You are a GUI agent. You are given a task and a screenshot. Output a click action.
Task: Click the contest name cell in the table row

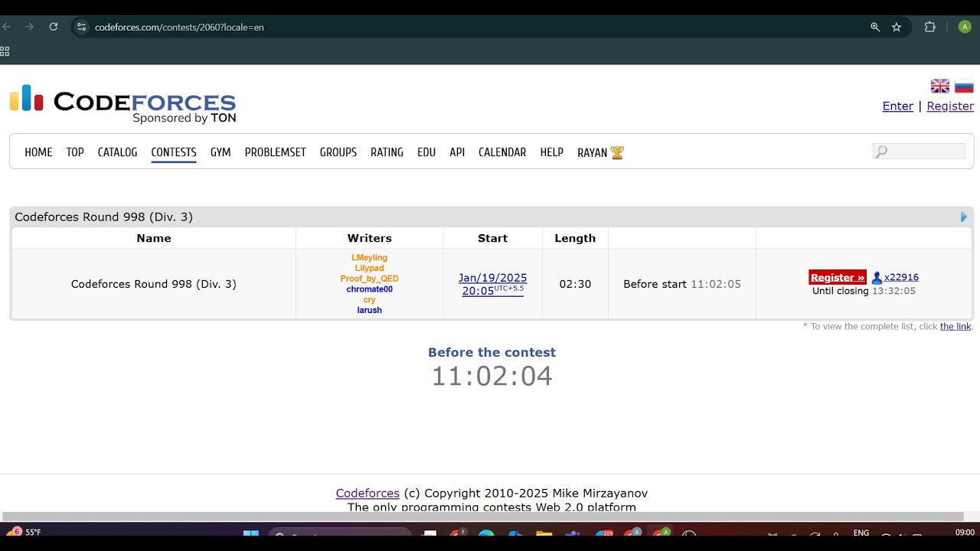154,284
